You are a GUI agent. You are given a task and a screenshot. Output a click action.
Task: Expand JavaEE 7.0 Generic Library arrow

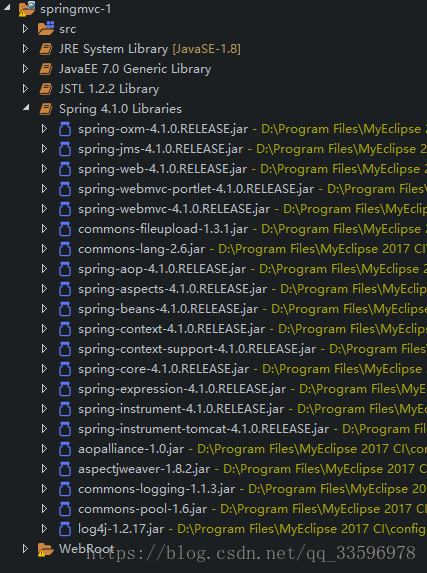[25, 69]
